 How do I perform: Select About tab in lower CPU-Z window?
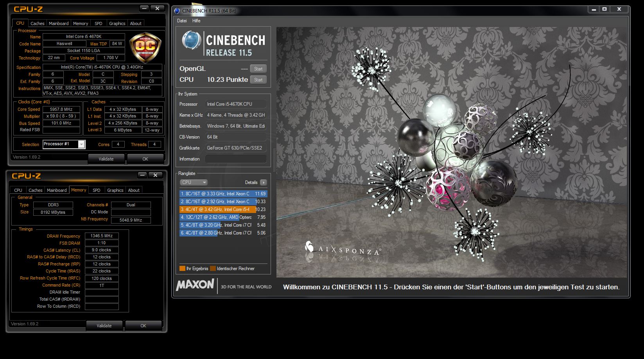pyautogui.click(x=134, y=190)
